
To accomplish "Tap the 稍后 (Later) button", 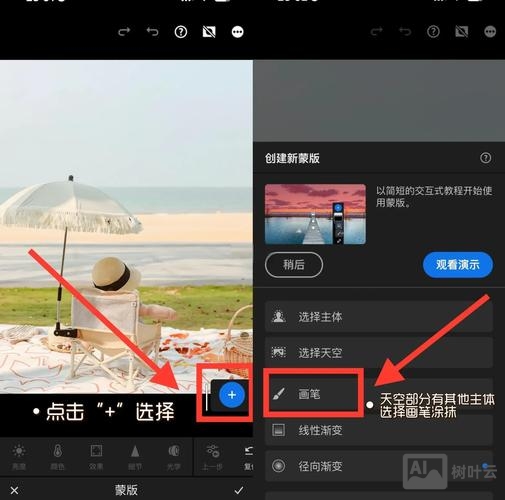I will (294, 265).
